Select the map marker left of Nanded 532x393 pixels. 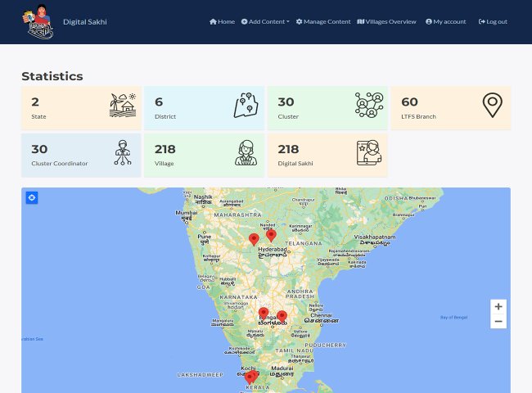point(254,240)
